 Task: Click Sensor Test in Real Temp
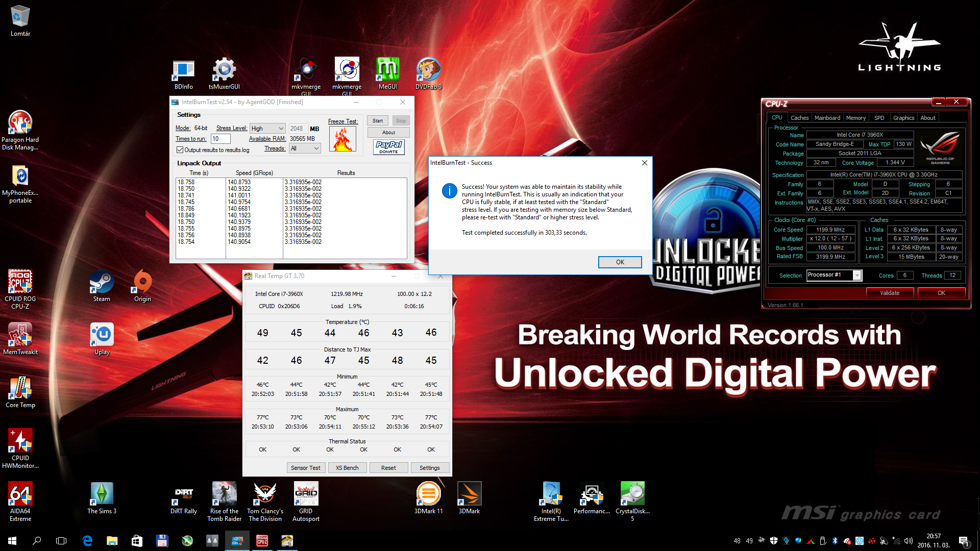click(x=306, y=468)
